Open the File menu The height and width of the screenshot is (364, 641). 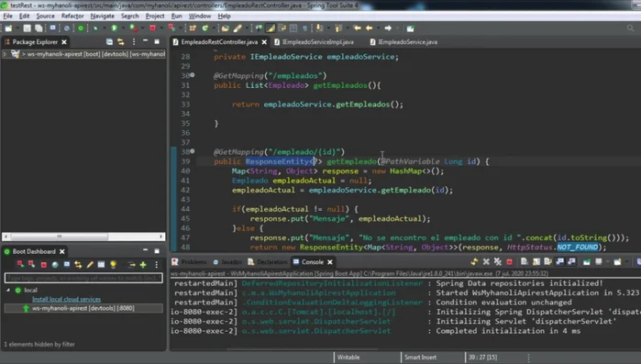[7, 16]
